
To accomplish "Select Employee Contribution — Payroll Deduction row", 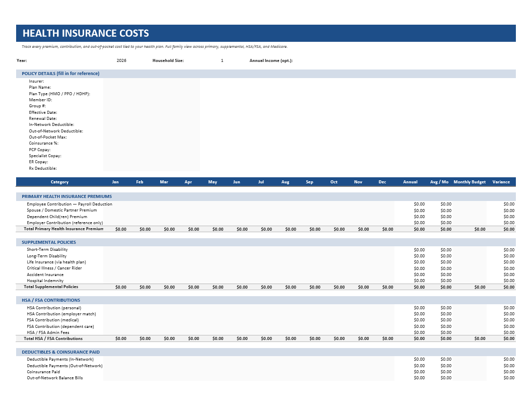I will point(265,204).
